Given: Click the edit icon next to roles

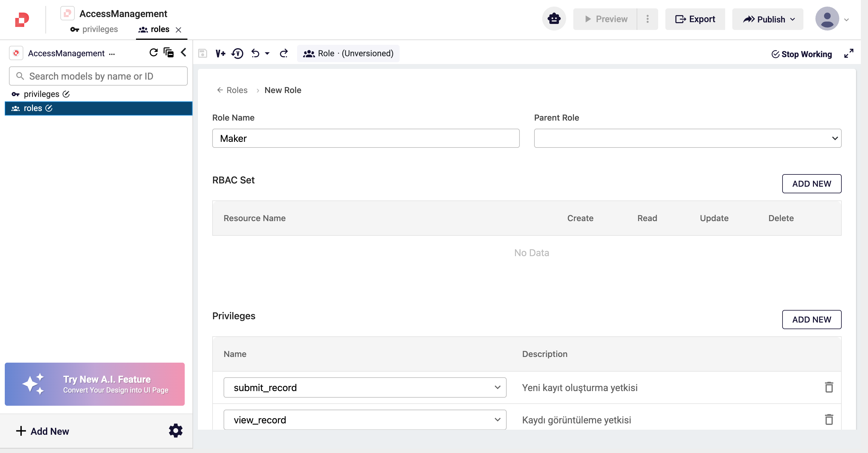Looking at the screenshot, I should (x=49, y=108).
